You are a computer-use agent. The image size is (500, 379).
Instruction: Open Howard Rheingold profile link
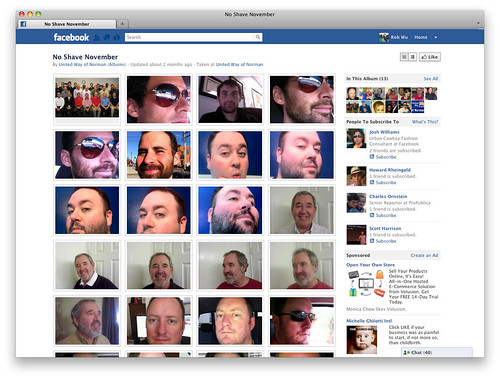(x=390, y=170)
